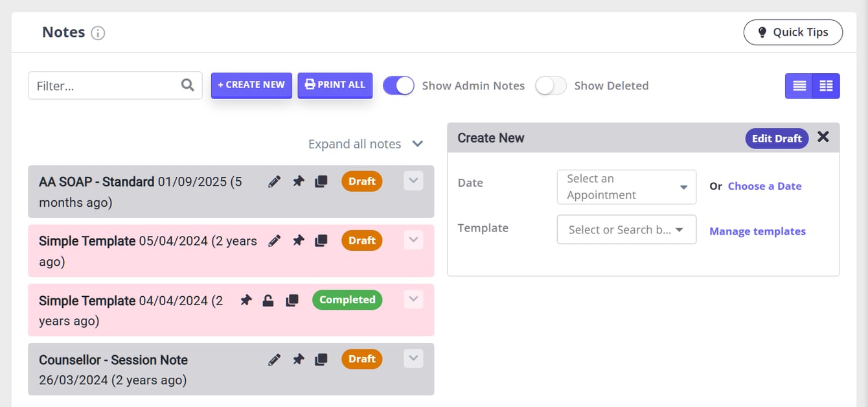Click into the Filter search field
Screen dimensions: 868x407
pos(107,86)
